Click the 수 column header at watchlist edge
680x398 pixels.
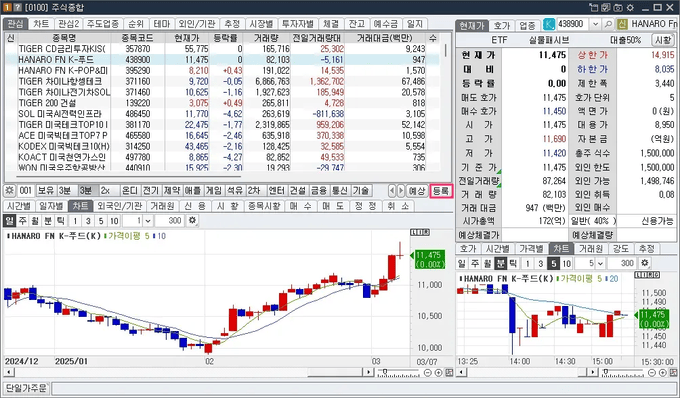[x=432, y=38]
